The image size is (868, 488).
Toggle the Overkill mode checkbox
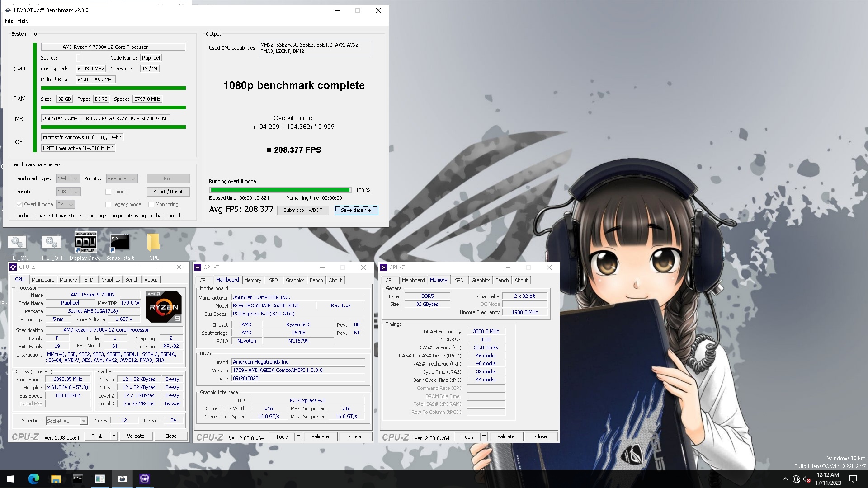tap(19, 204)
